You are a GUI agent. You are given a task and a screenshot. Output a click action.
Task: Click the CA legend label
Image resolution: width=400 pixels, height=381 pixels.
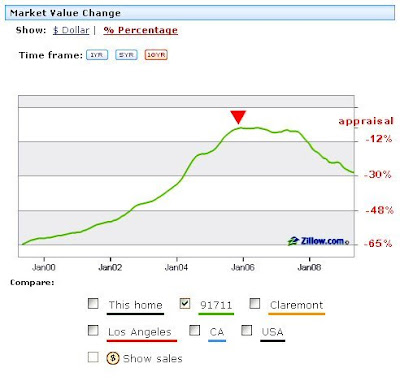click(217, 332)
